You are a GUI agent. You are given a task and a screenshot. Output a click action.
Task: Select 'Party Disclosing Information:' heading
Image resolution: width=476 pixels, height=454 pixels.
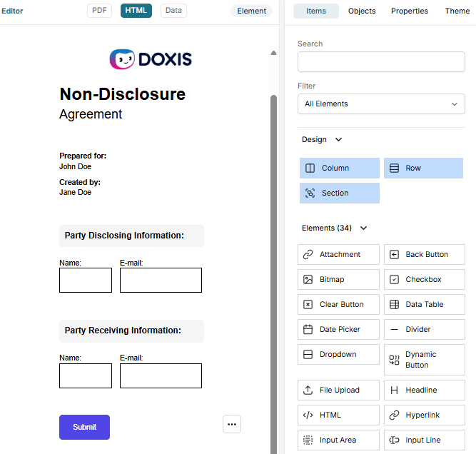[124, 236]
